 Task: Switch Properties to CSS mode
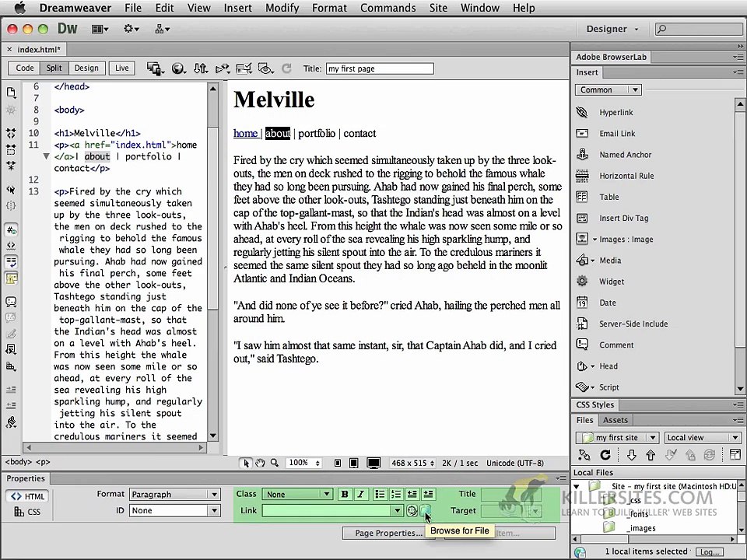click(x=28, y=512)
